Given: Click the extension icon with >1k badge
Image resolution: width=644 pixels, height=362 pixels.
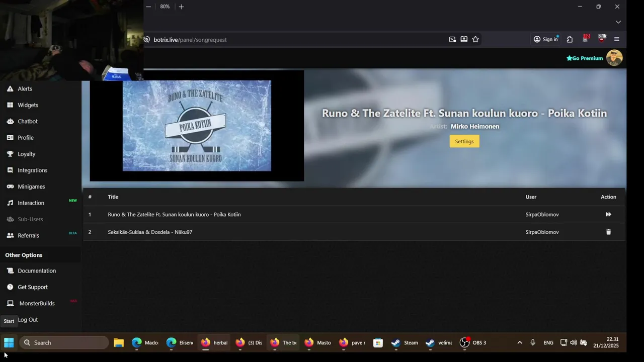Looking at the screenshot, I should coord(602,39).
